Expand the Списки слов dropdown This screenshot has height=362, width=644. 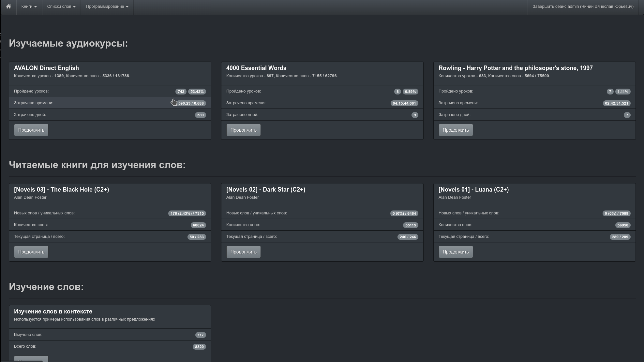[61, 7]
